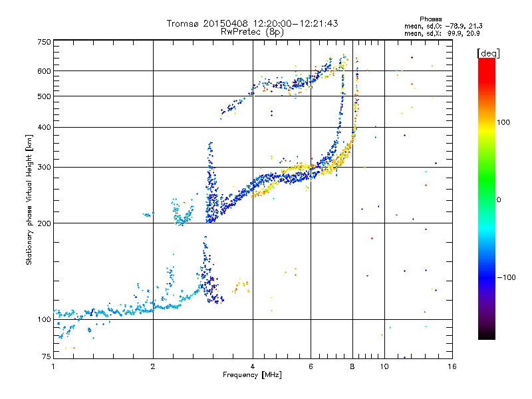Click the 'Phases' header text
The width and height of the screenshot is (532, 399).
pos(430,19)
